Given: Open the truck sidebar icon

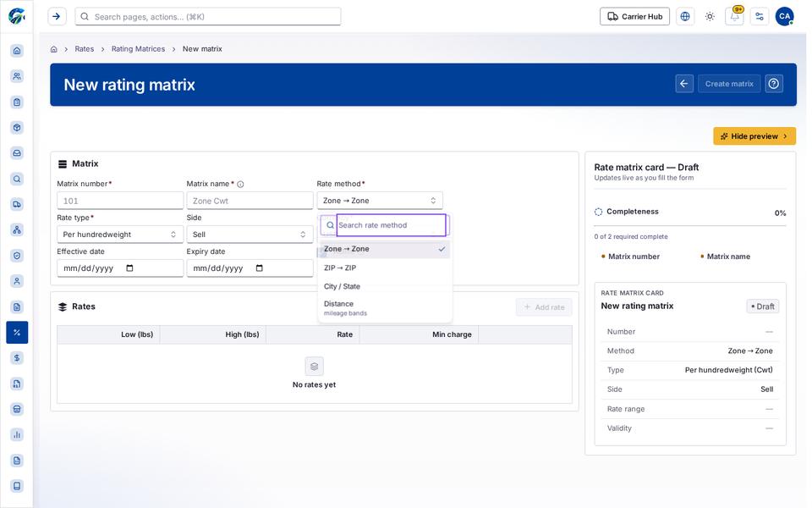Looking at the screenshot, I should tap(17, 204).
